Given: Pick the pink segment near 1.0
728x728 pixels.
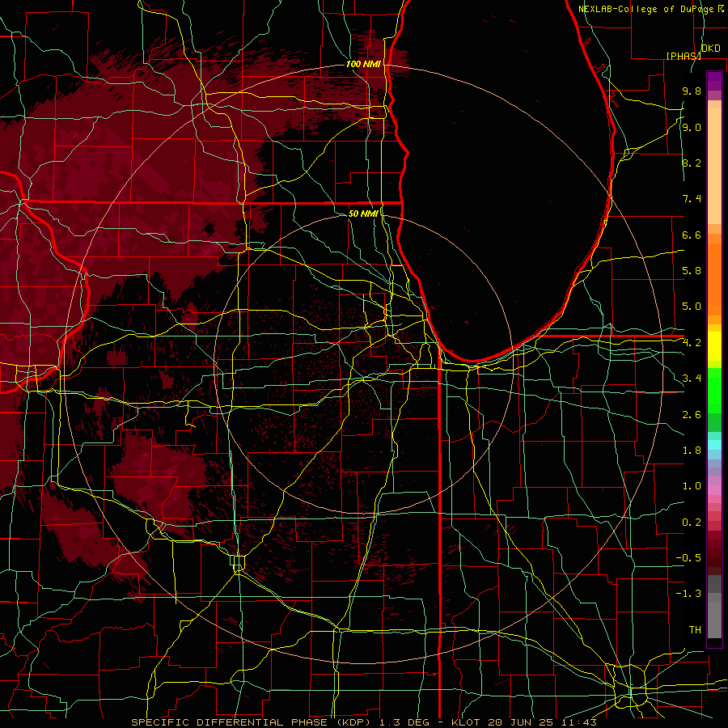Looking at the screenshot, I should click(x=714, y=490).
